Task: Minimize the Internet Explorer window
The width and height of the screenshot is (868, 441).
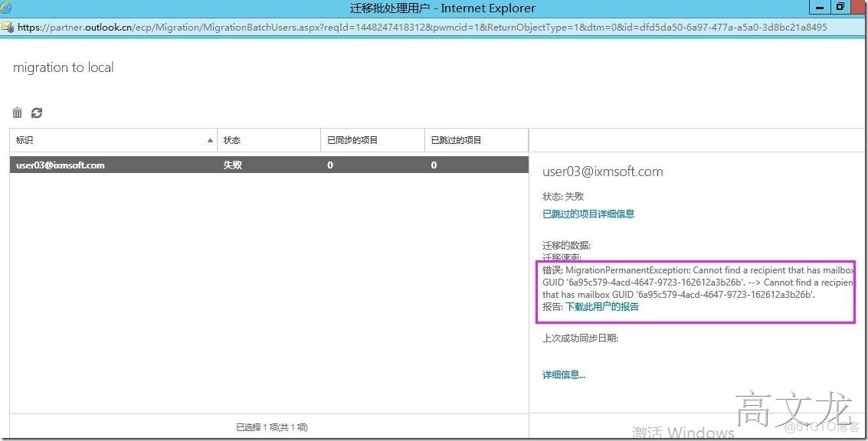Action: click(819, 8)
